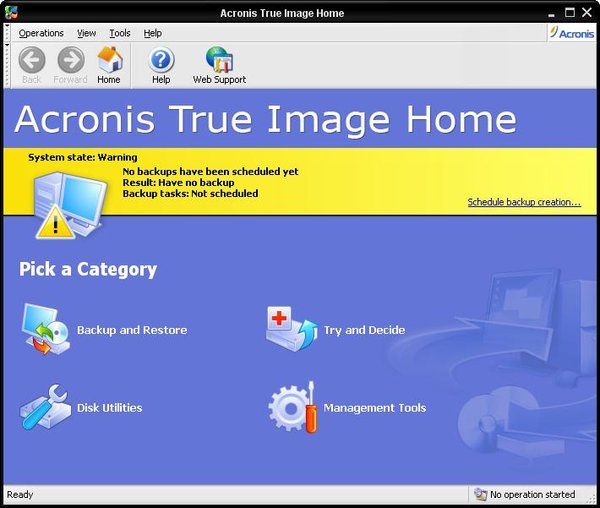
Task: Open the Operations menu
Action: tap(41, 33)
